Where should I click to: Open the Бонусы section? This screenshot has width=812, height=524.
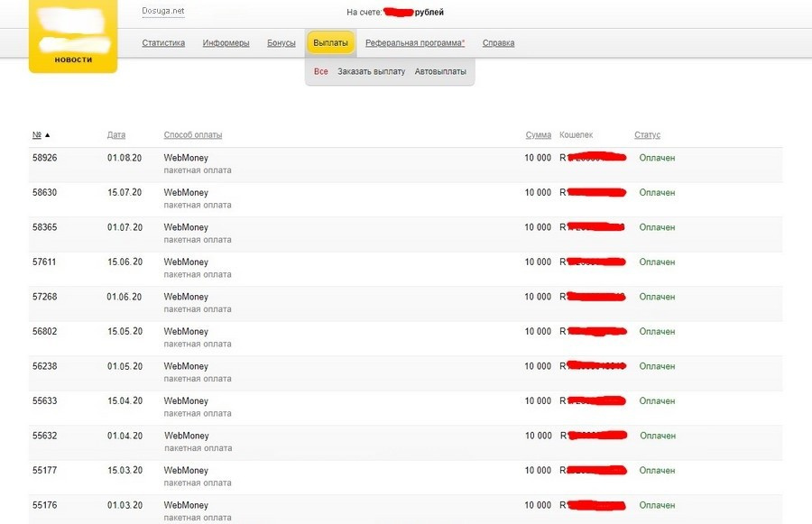(281, 43)
